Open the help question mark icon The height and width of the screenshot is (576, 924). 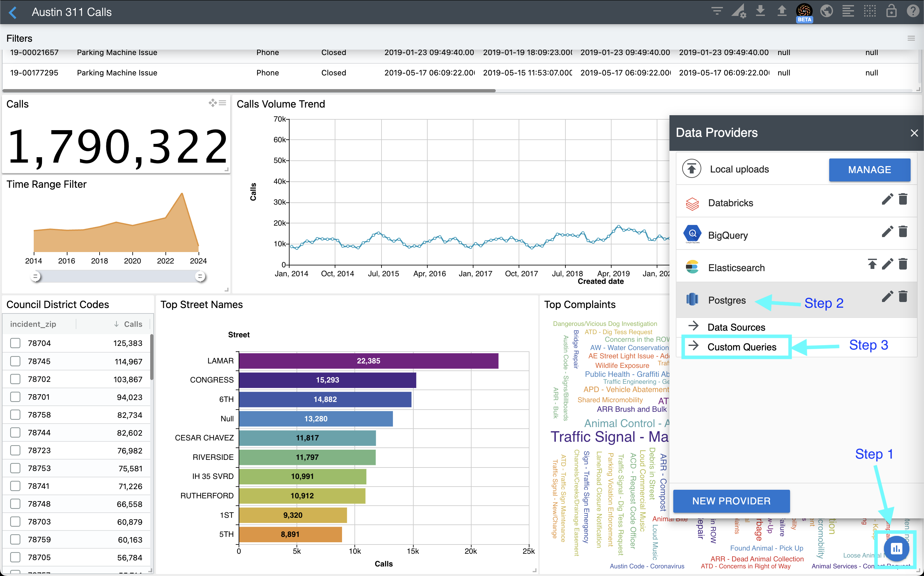coord(913,11)
